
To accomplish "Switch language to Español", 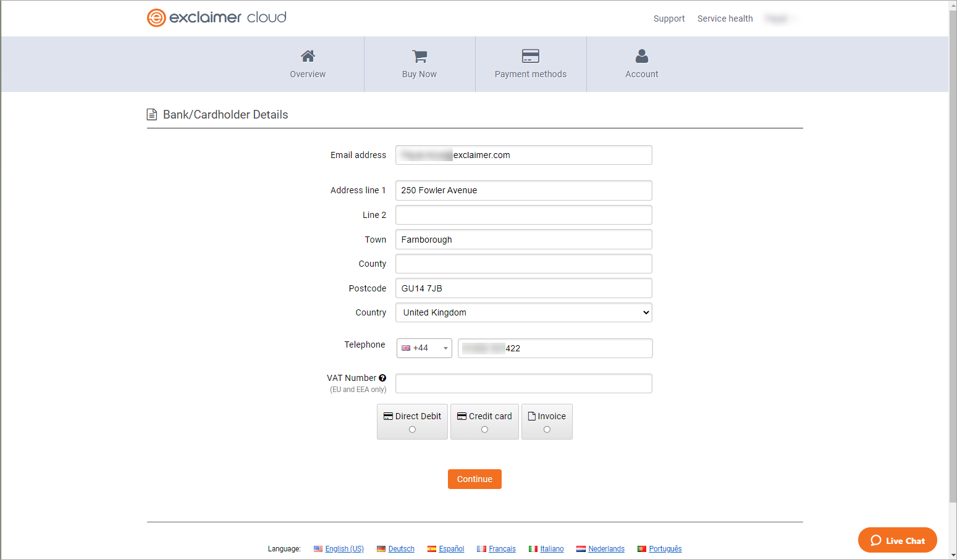I will (451, 549).
